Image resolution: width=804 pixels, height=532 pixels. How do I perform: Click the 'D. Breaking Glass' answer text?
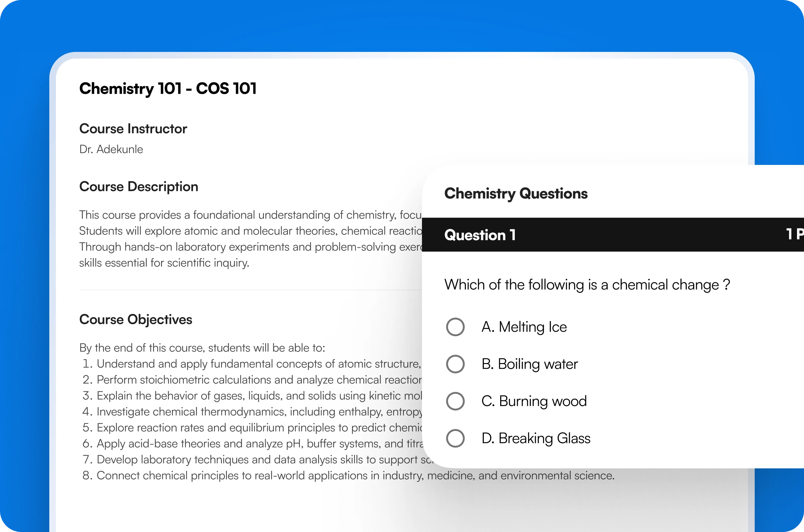click(536, 438)
